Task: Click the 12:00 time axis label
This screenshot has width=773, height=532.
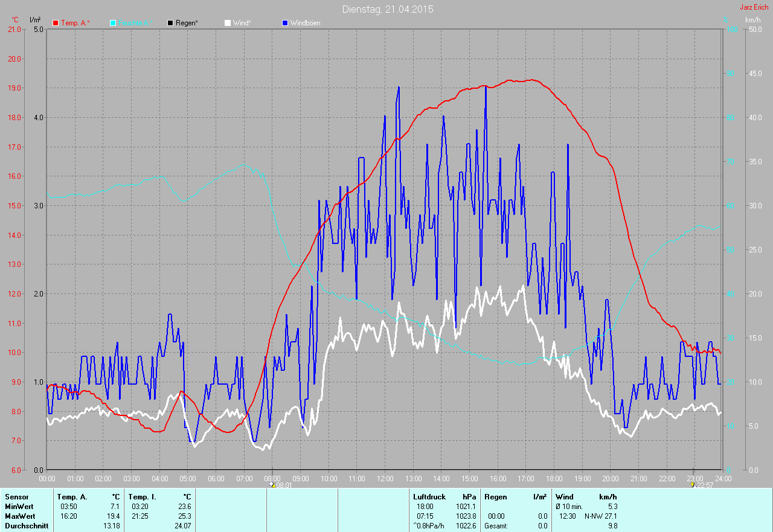Action: (385, 478)
